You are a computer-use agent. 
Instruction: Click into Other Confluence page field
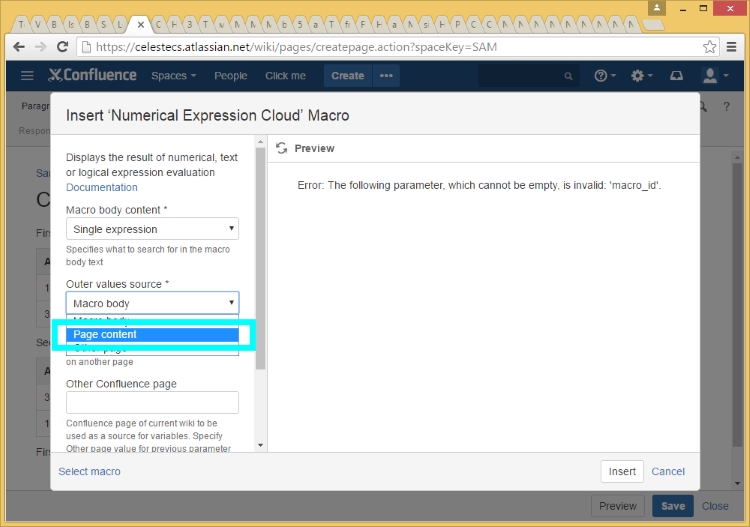(x=152, y=402)
